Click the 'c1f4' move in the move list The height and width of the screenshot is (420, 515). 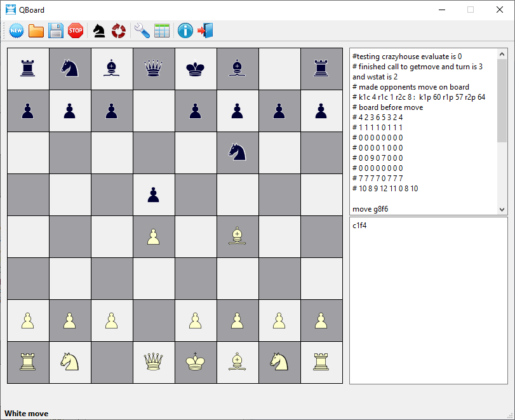pyautogui.click(x=359, y=226)
